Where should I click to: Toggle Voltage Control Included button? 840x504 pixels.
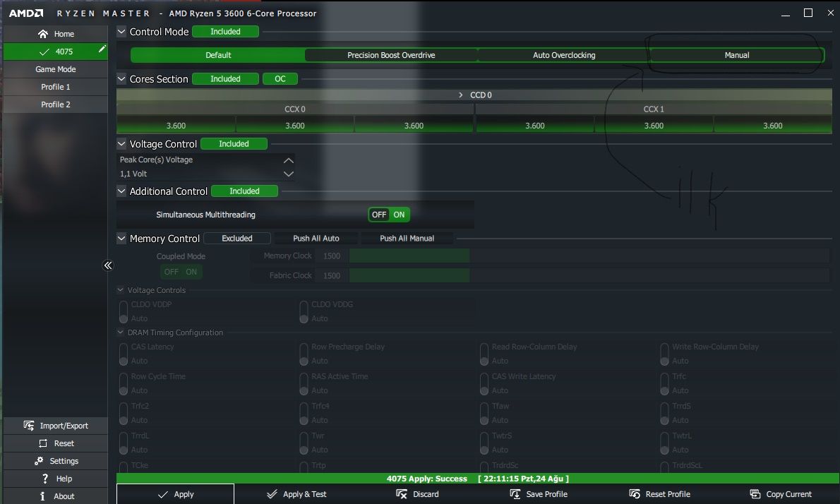pos(234,143)
